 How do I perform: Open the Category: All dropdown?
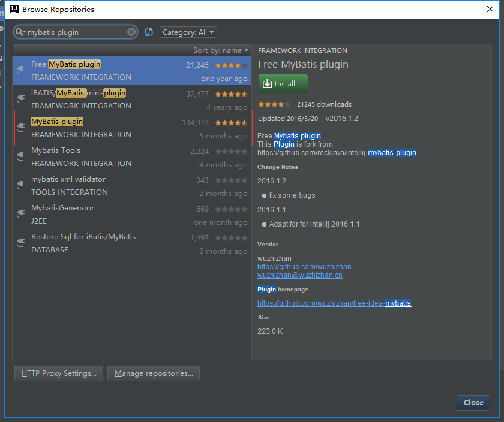(x=188, y=32)
